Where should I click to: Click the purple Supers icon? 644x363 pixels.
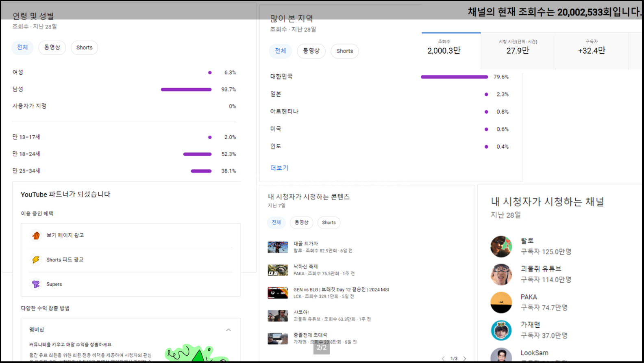coord(36,284)
